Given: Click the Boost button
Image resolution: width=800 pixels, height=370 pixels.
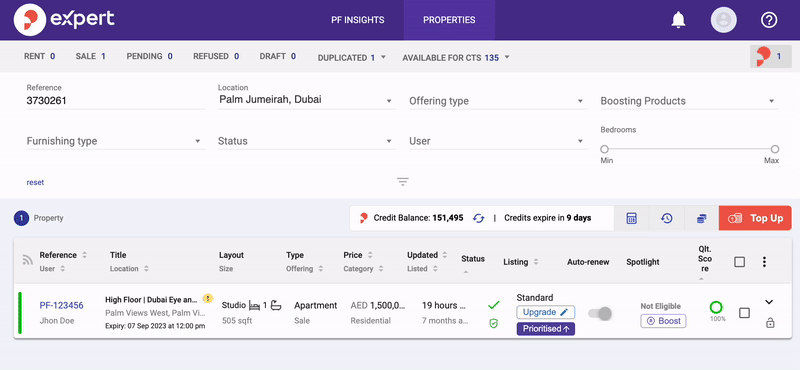Looking at the screenshot, I should pos(663,321).
